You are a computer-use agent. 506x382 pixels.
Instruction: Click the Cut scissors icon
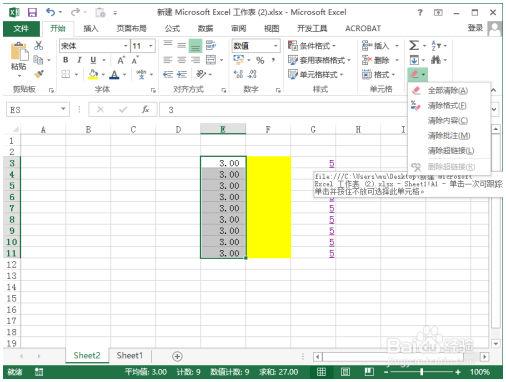[x=39, y=45]
